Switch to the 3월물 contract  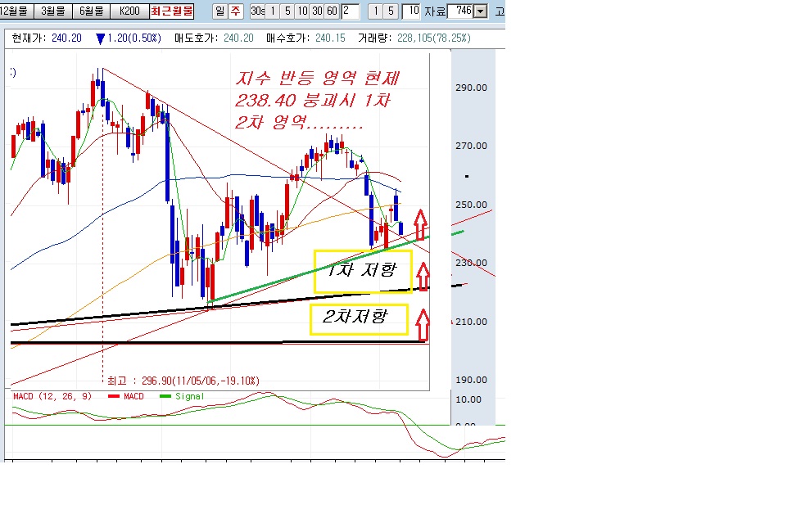(x=52, y=11)
